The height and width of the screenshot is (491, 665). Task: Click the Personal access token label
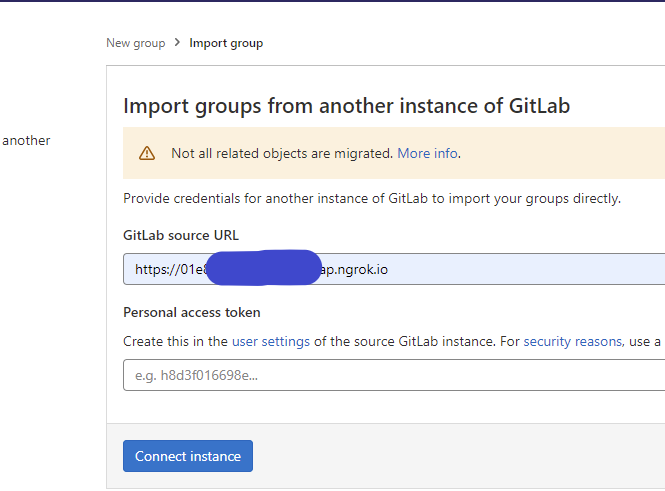click(191, 312)
